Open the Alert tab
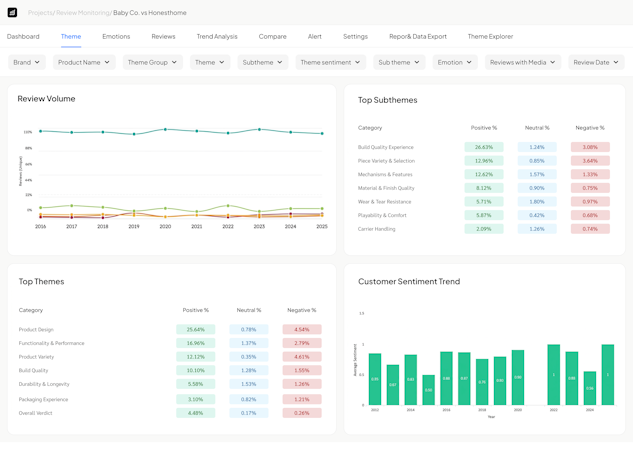The image size is (633, 450). [x=315, y=36]
